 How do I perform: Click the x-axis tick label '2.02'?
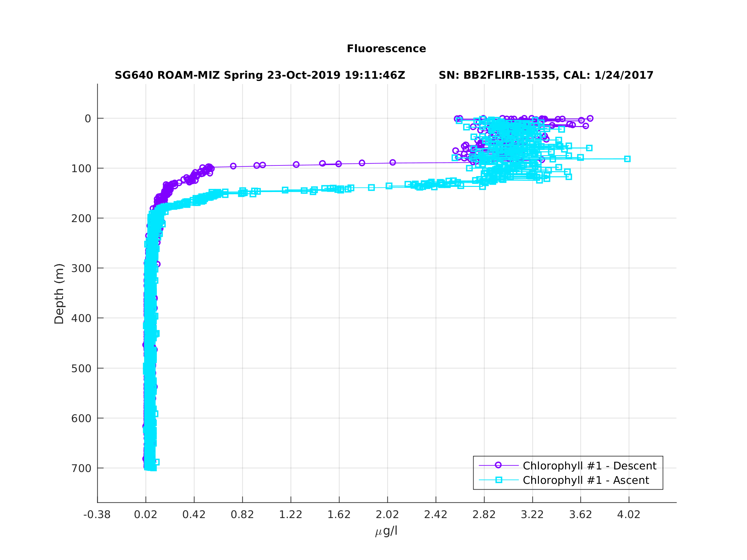point(387,515)
